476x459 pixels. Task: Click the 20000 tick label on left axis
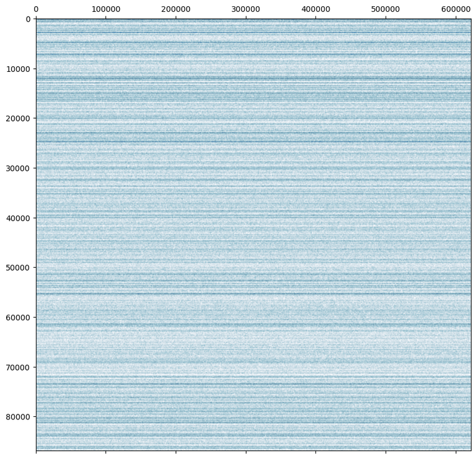click(x=18, y=118)
